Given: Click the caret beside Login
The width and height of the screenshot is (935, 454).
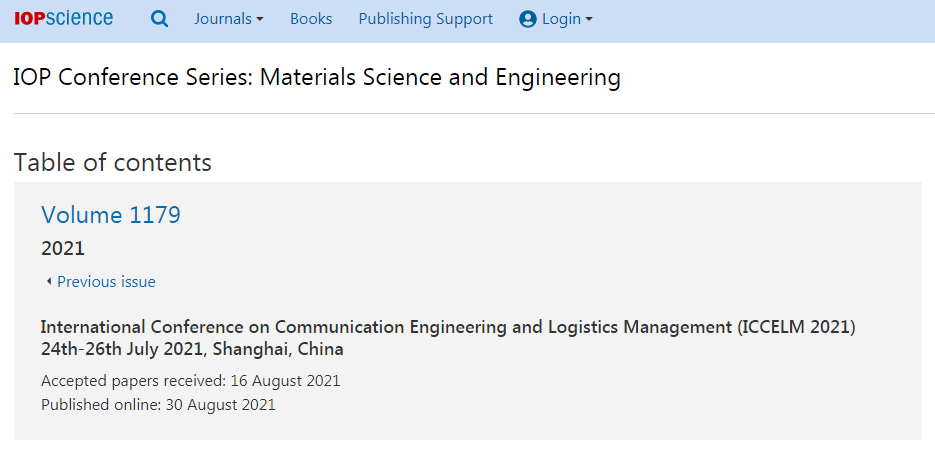Looking at the screenshot, I should point(589,20).
